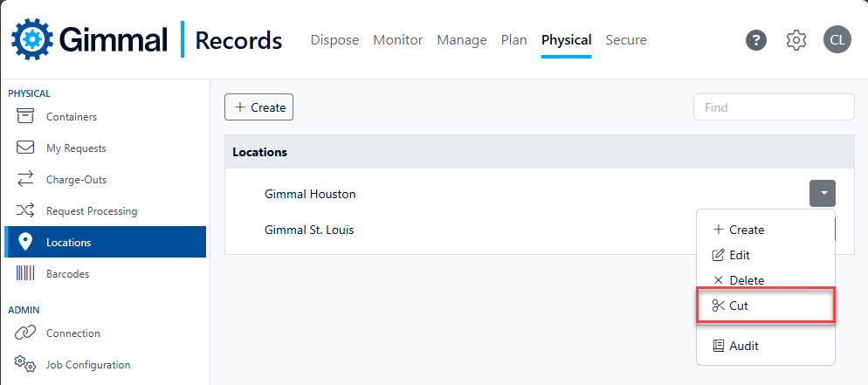Viewport: 868px width, 385px height.
Task: Click the Request Processing shuffle icon
Action: (25, 210)
